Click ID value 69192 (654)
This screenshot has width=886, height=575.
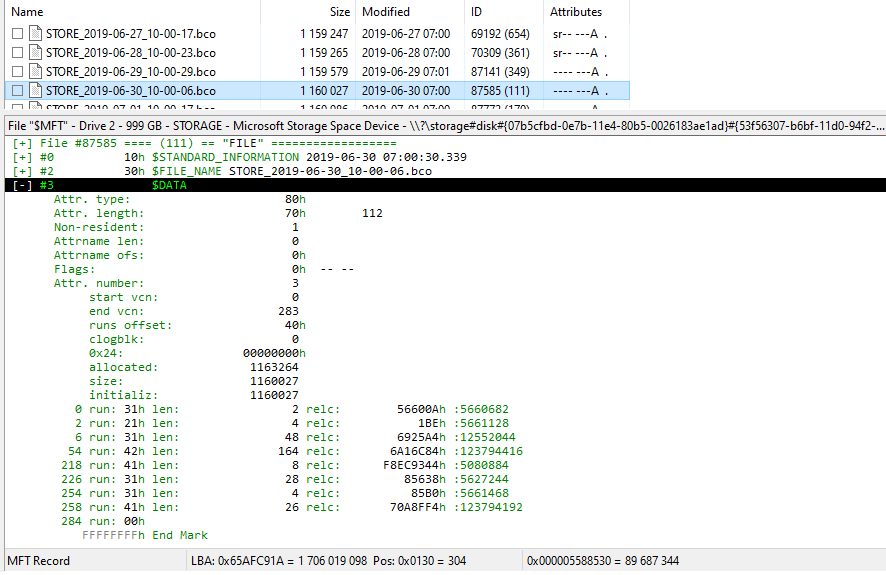[500, 34]
